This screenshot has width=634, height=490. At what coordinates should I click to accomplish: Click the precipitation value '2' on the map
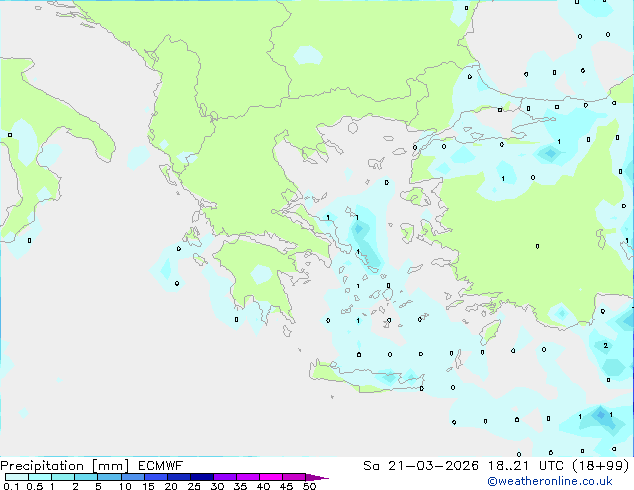pyautogui.click(x=605, y=345)
